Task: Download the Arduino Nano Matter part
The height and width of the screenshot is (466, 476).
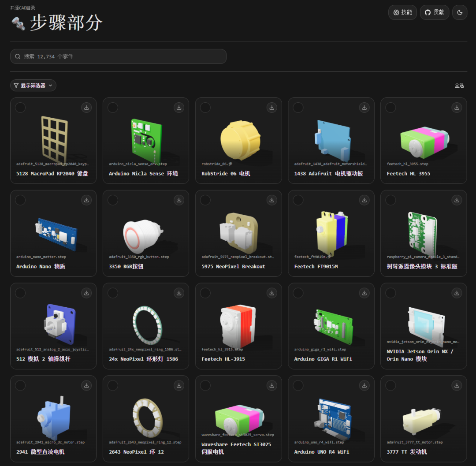Action: pos(86,200)
